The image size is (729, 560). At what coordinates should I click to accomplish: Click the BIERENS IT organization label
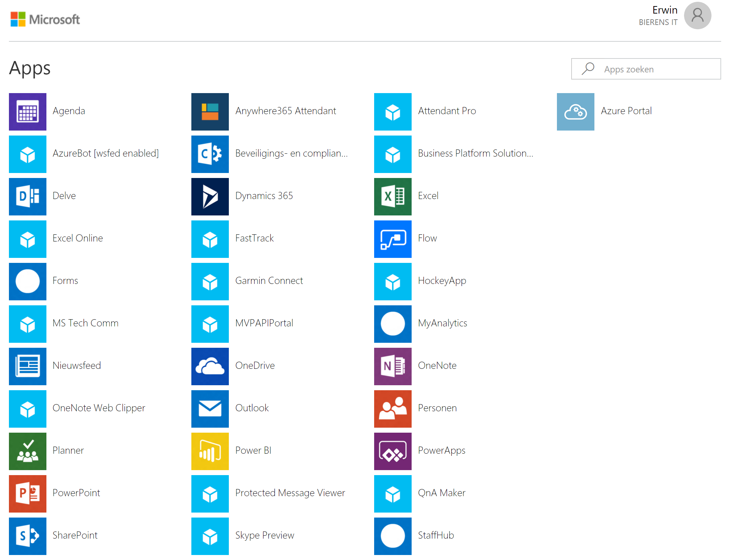pos(658,22)
